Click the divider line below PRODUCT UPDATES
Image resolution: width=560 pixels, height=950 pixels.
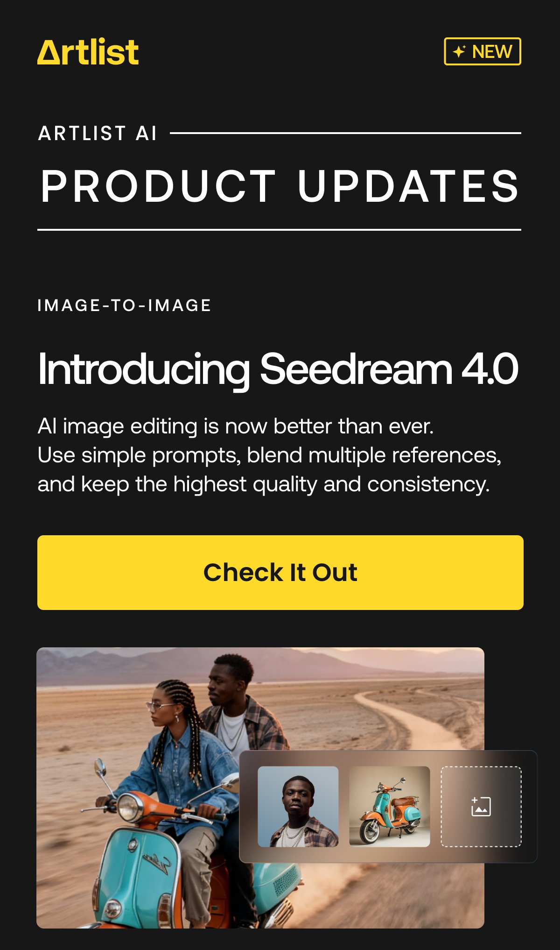(x=279, y=230)
